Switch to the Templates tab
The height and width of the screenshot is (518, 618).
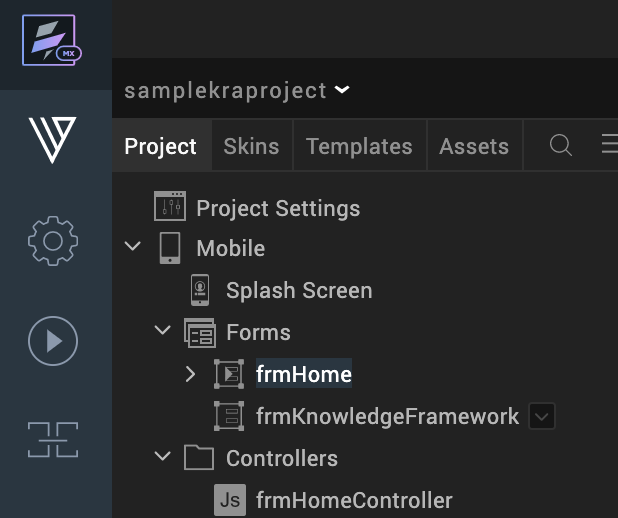359,146
